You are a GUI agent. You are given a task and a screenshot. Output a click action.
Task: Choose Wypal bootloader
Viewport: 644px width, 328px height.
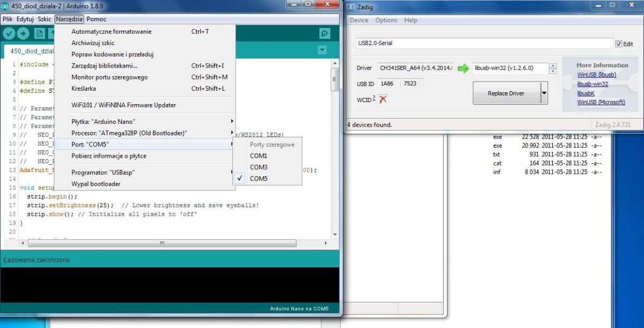click(145, 184)
